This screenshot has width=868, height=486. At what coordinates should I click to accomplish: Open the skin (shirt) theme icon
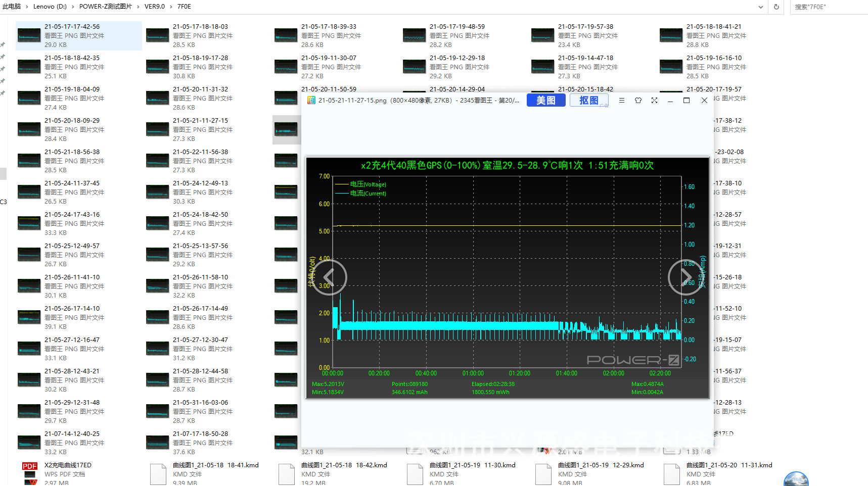coord(638,101)
